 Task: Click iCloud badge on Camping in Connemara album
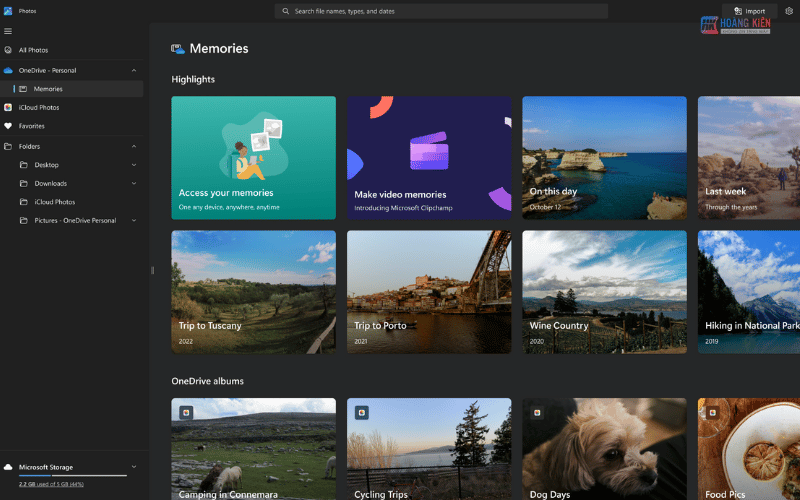[x=186, y=413]
